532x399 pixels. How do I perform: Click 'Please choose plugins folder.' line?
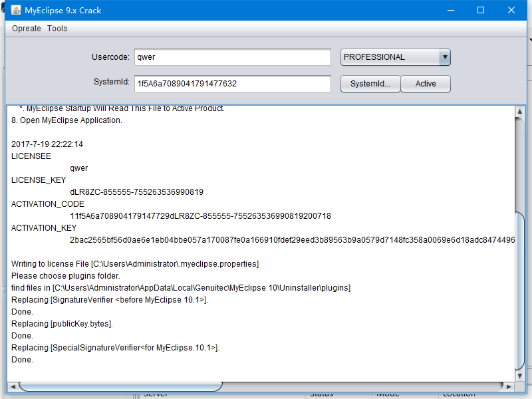click(x=66, y=276)
